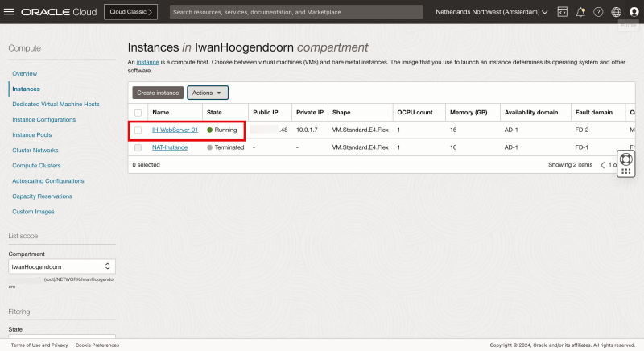The image size is (644, 351).
Task: Open the region selector Netherlands Northwest (Amsterdam)
Action: click(492, 12)
